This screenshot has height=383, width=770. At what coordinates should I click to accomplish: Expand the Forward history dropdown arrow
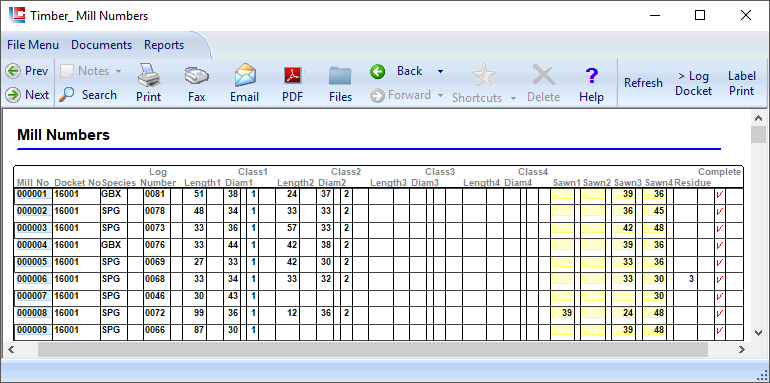click(x=440, y=95)
